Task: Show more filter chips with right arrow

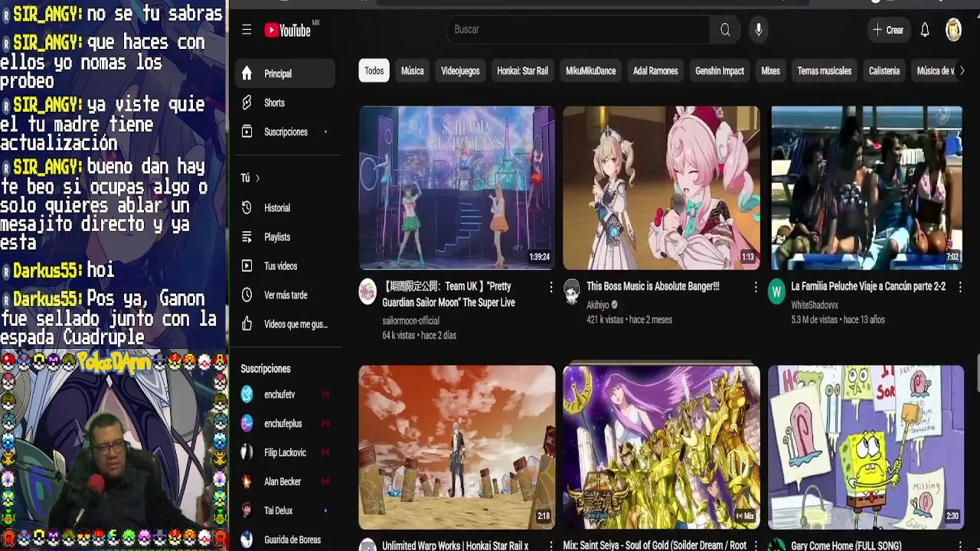Action: coord(962,70)
